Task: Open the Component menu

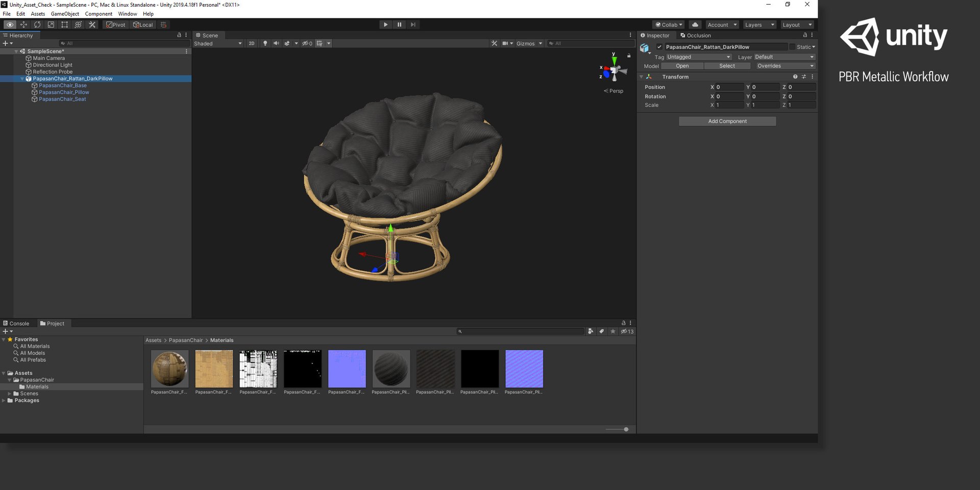Action: [99, 14]
